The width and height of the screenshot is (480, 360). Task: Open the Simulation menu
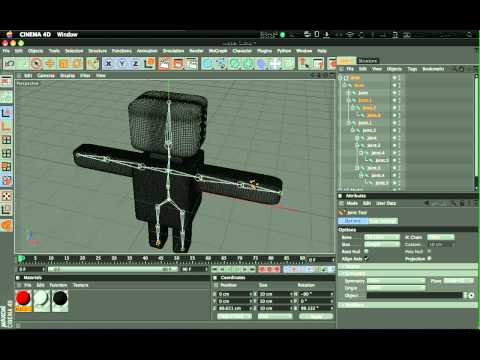[173, 51]
